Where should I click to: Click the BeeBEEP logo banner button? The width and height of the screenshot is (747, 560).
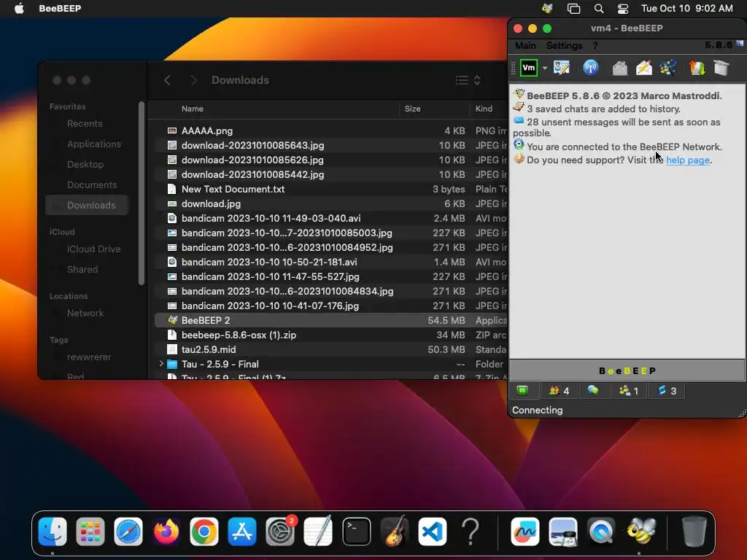coord(627,370)
